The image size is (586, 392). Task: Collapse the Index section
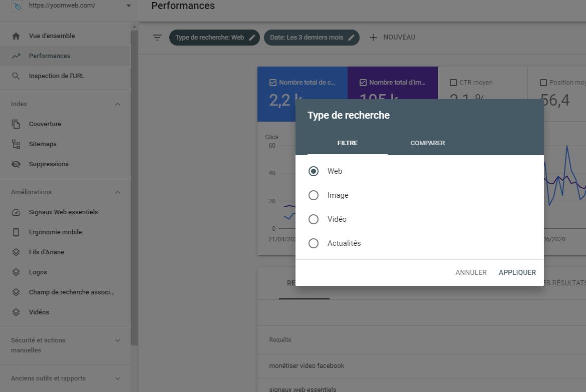(118, 104)
